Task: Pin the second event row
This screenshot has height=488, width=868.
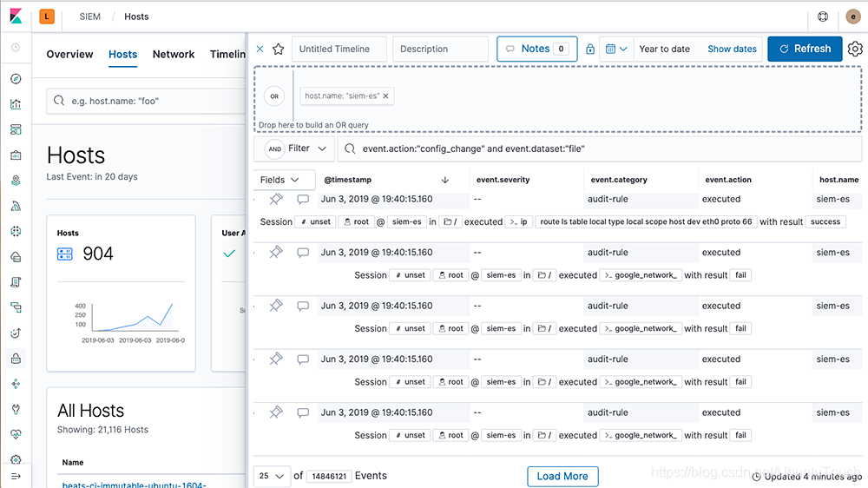Action: coord(276,252)
